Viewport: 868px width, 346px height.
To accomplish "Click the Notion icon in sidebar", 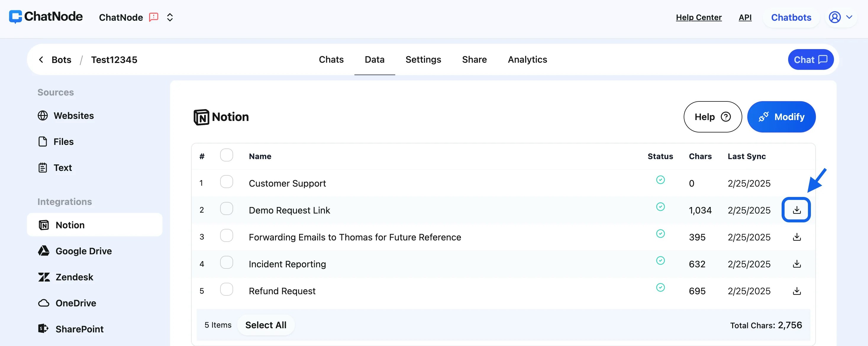I will click(44, 225).
